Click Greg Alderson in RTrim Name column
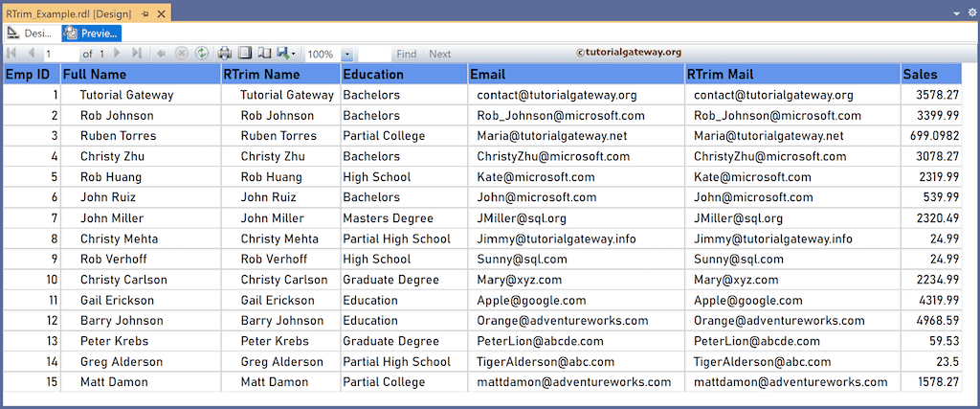The image size is (980, 409). coord(282,361)
